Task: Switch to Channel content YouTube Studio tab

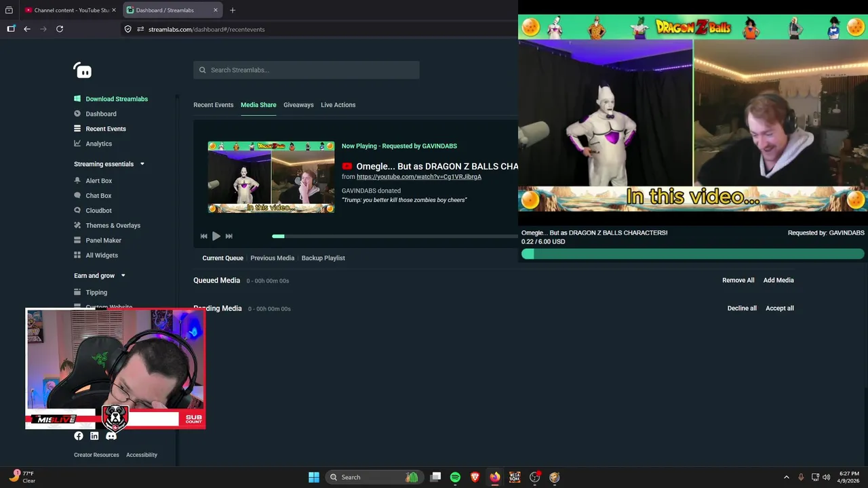Action: tap(71, 10)
